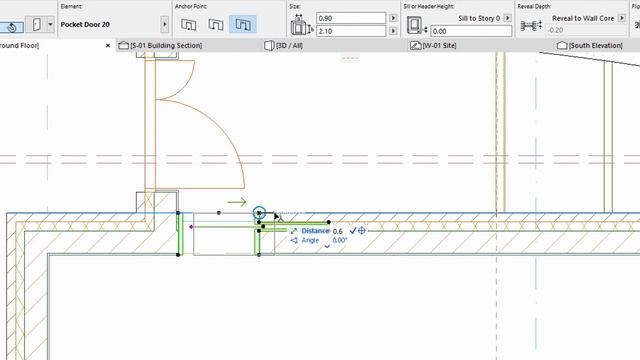Click the W-01 Site worksheet tab icon
640x360 pixels.
(416, 45)
